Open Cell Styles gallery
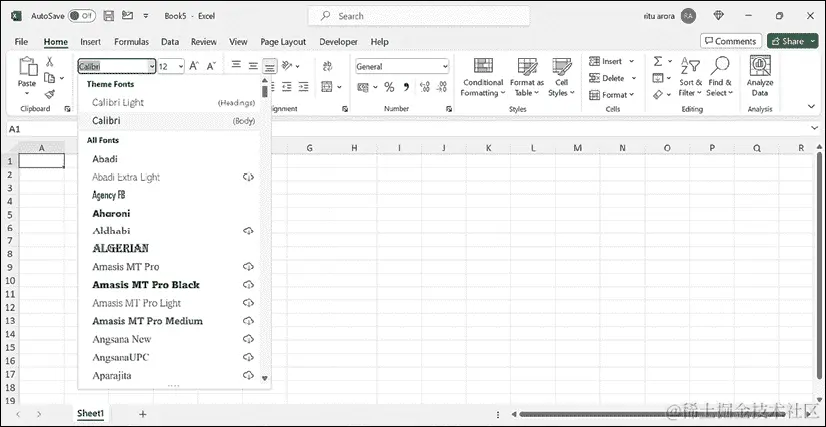The height and width of the screenshot is (427, 826). pyautogui.click(x=561, y=77)
